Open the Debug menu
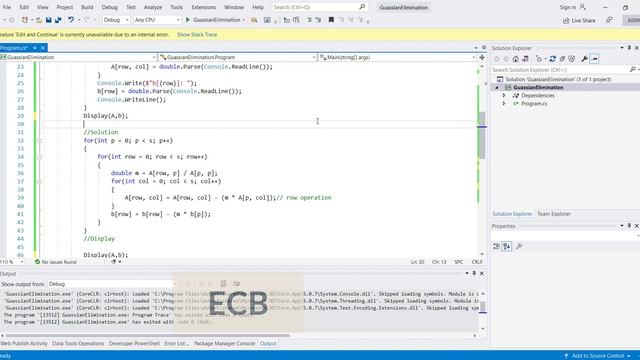Screen dimensions: 640x360 point(109,7)
